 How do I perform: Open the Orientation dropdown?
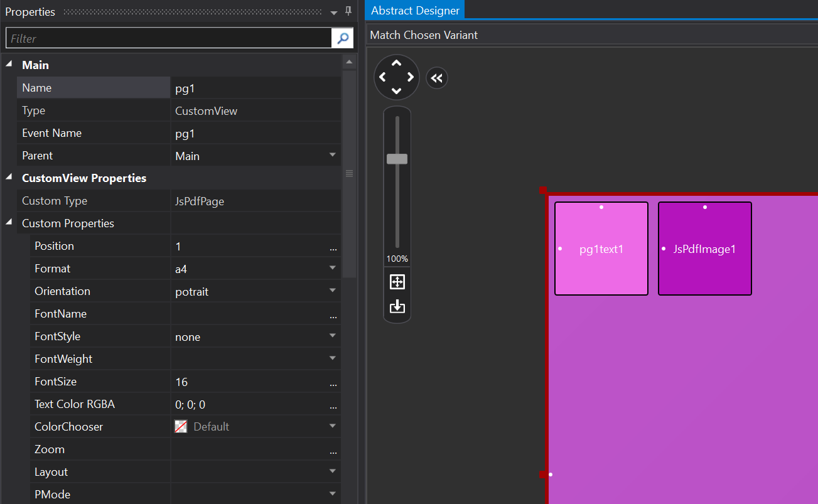coord(333,291)
